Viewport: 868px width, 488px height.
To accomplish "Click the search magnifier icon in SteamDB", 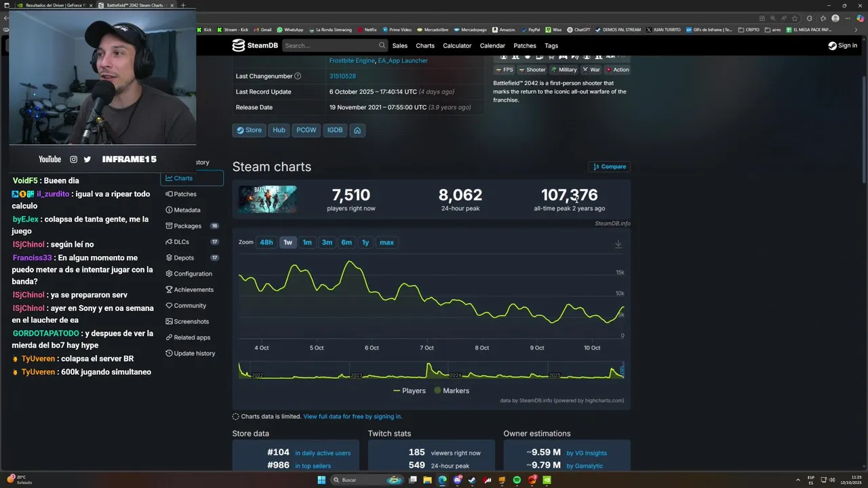I will [x=382, y=45].
